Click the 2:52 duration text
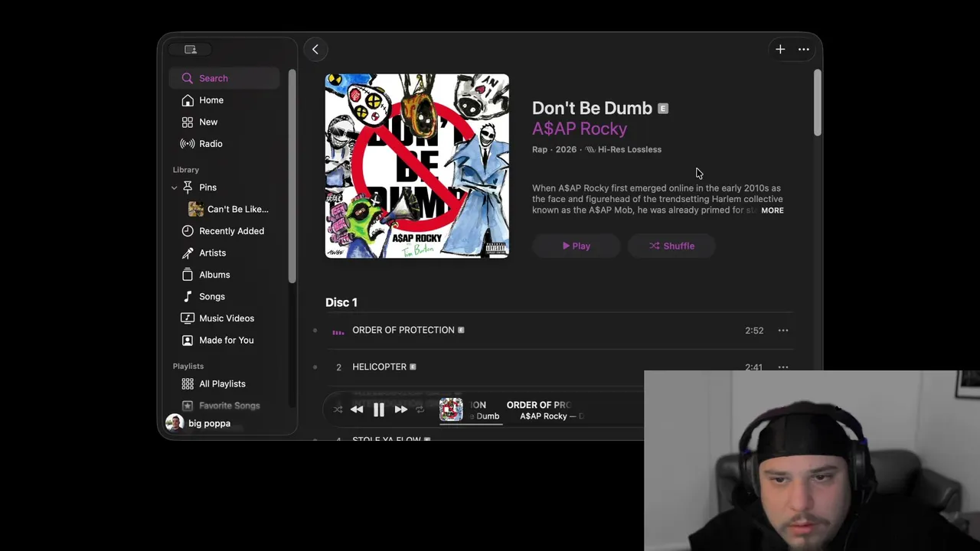Image resolution: width=980 pixels, height=551 pixels. (x=754, y=331)
